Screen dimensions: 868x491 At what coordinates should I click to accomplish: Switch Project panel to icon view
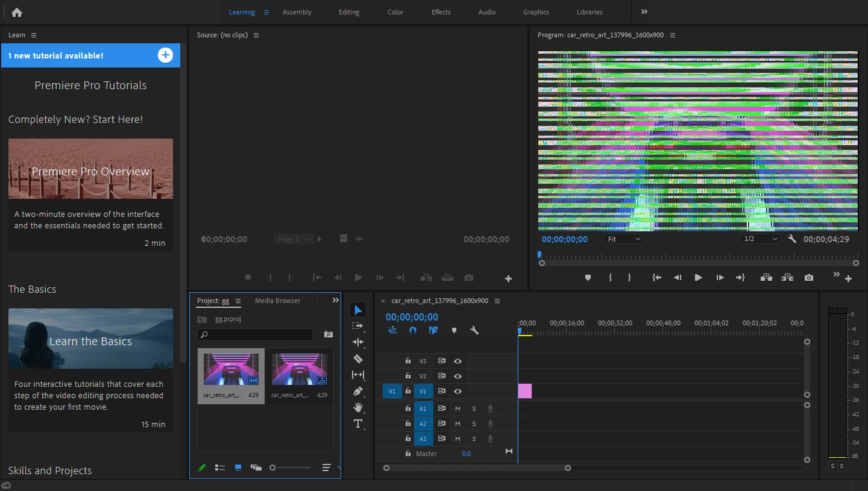(238, 468)
